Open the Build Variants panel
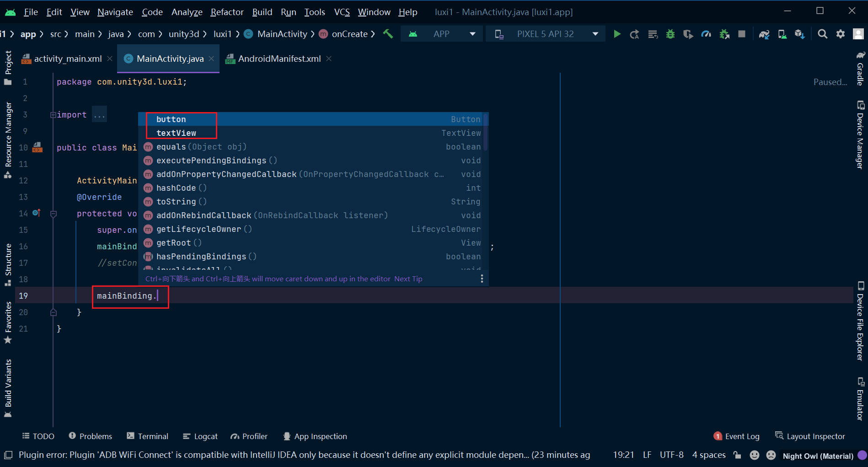 (8, 388)
